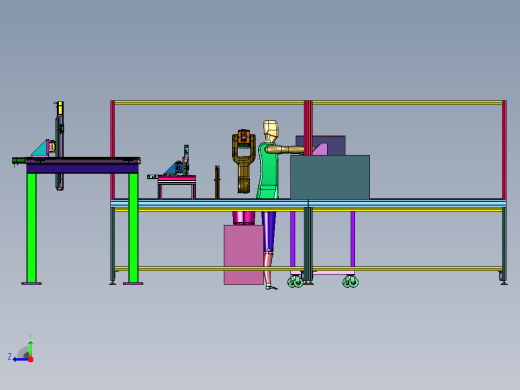This screenshot has height=390, width=520.
Task: Select the left purple cart leg
Action: 293,239
